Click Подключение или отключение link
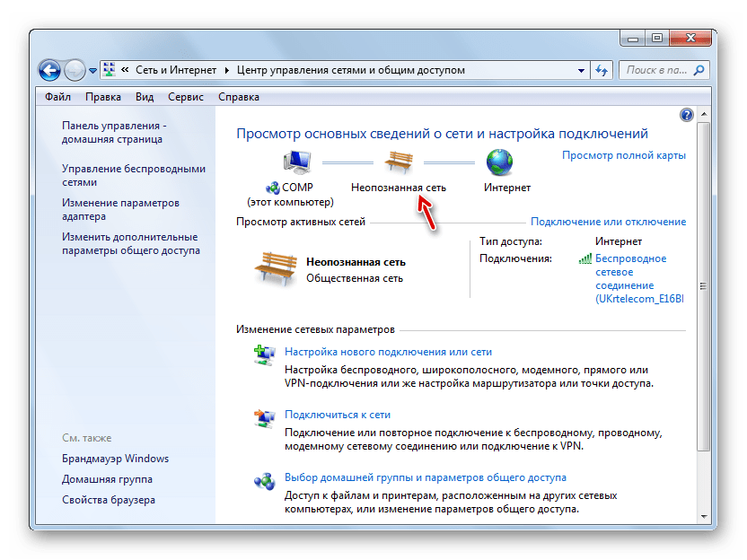This screenshot has width=747, height=560. [609, 222]
